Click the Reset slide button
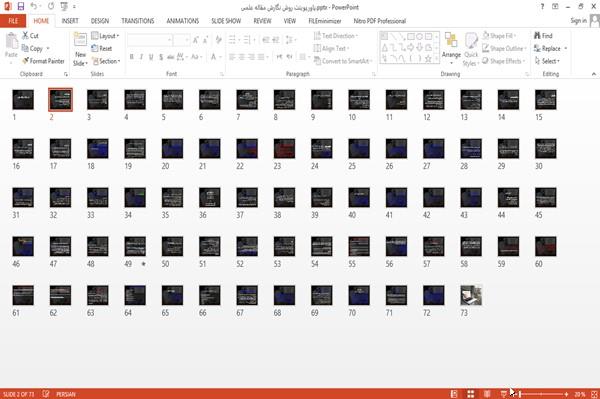 click(101, 49)
